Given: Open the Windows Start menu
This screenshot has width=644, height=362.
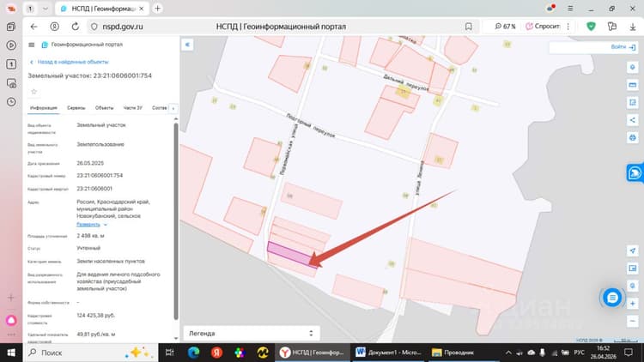Looking at the screenshot, I should tap(11, 353).
